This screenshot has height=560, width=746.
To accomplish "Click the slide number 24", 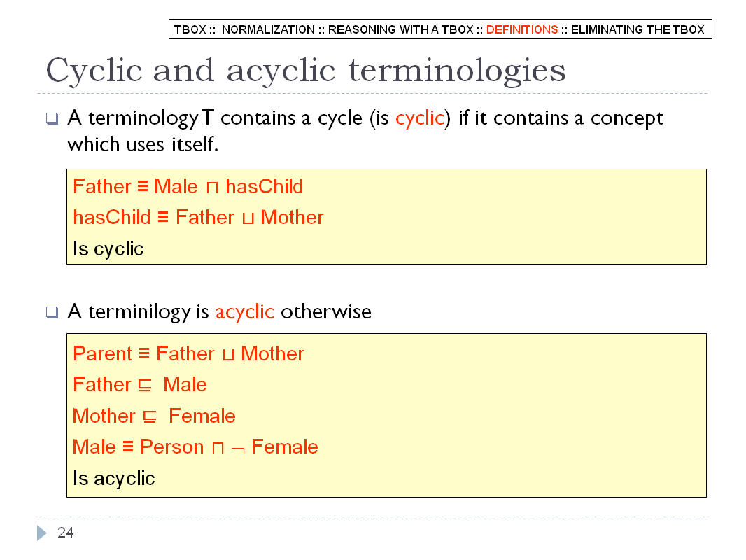I will pyautogui.click(x=66, y=533).
